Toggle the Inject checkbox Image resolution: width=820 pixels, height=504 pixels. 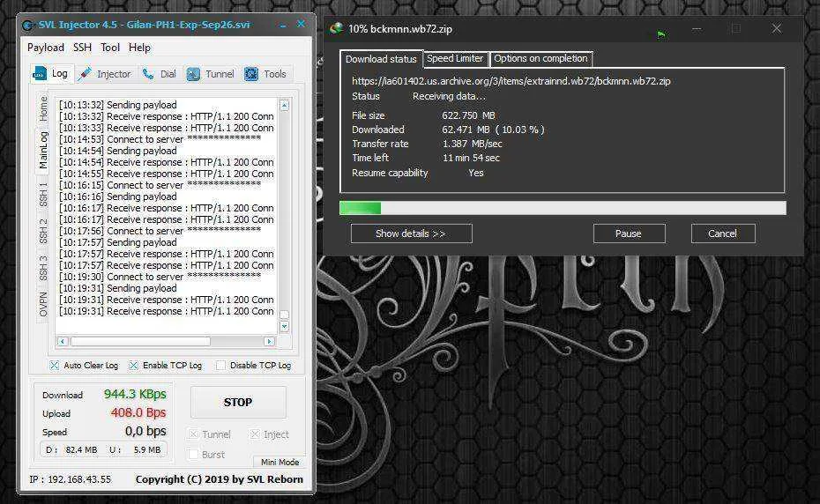pos(255,434)
